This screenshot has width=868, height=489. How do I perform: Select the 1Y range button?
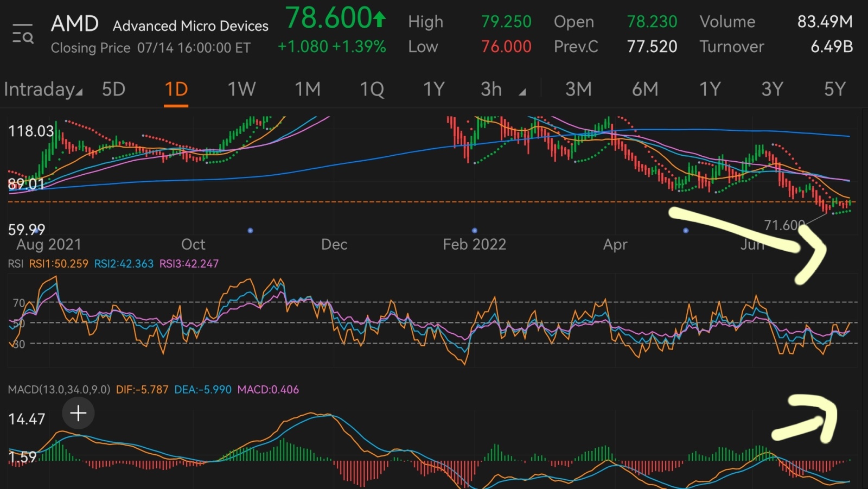coord(710,89)
